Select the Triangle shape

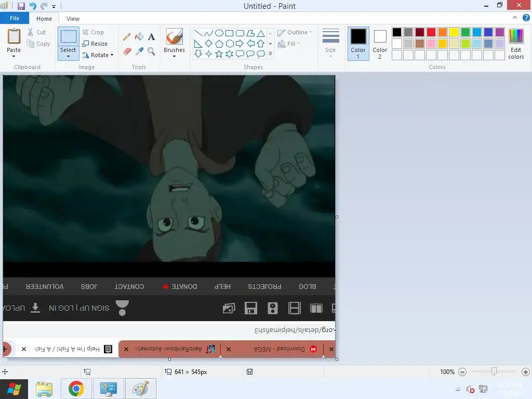(261, 33)
